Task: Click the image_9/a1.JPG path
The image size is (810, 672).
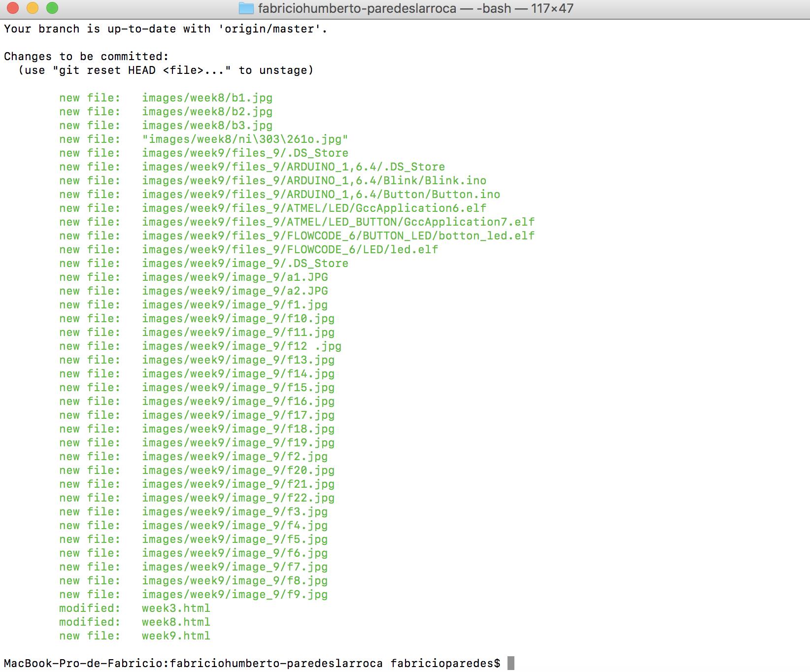Action: 235,277
